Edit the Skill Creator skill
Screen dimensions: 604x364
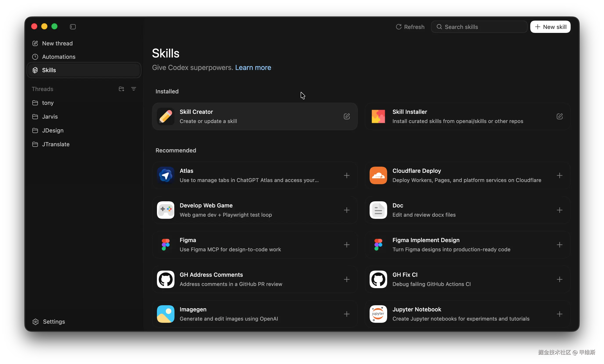pos(347,116)
